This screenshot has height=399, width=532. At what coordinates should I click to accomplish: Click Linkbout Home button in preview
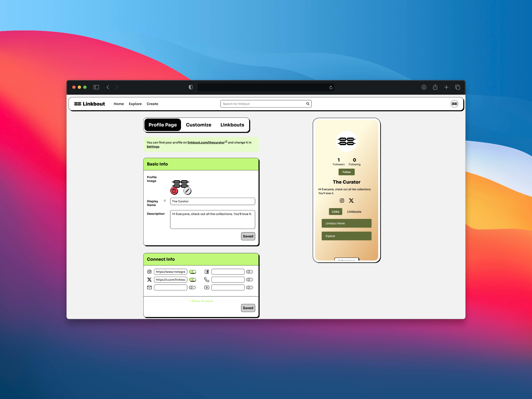click(347, 223)
